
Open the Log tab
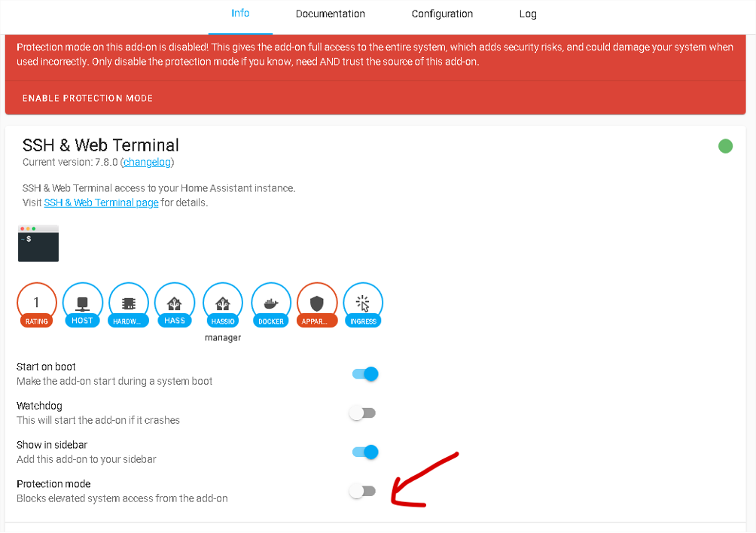(x=528, y=14)
